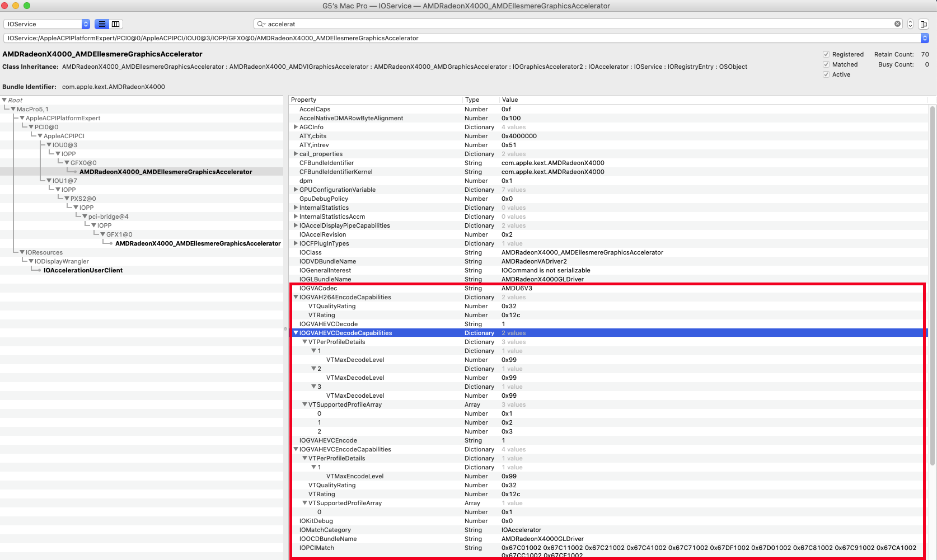This screenshot has width=937, height=560.
Task: Collapse the VTSupportedProfileArray with 1 value
Action: pyautogui.click(x=305, y=503)
